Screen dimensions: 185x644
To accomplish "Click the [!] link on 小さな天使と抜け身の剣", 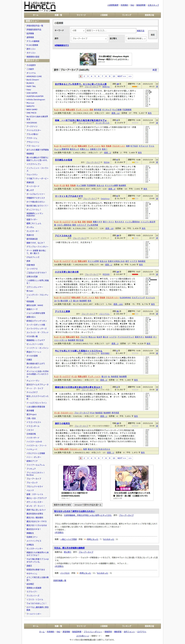I will coord(157,271).
